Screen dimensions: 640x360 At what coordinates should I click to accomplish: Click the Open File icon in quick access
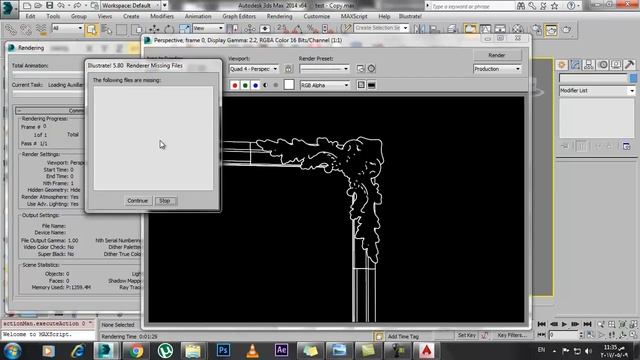(38, 5)
